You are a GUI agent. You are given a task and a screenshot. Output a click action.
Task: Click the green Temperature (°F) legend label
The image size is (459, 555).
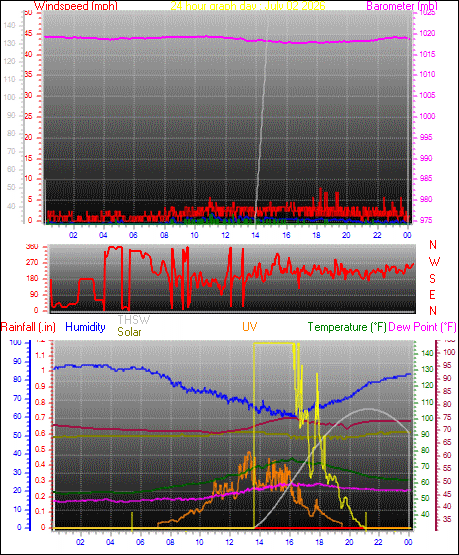coord(347,327)
